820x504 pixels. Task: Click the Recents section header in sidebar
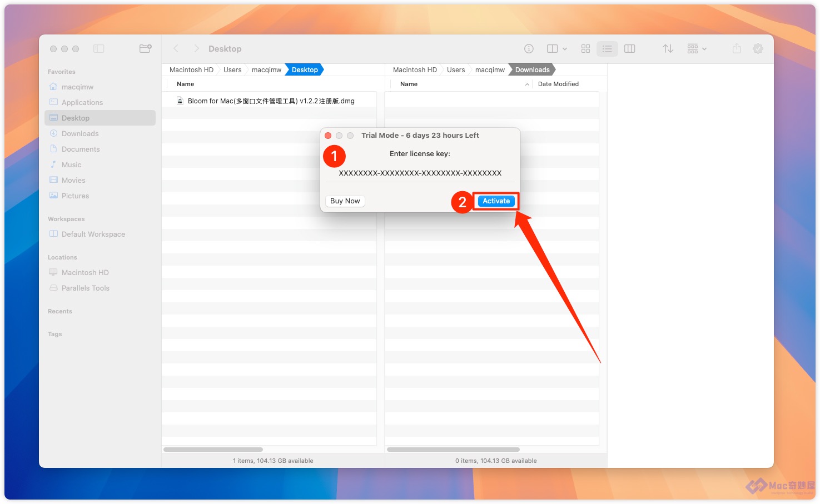(x=60, y=311)
